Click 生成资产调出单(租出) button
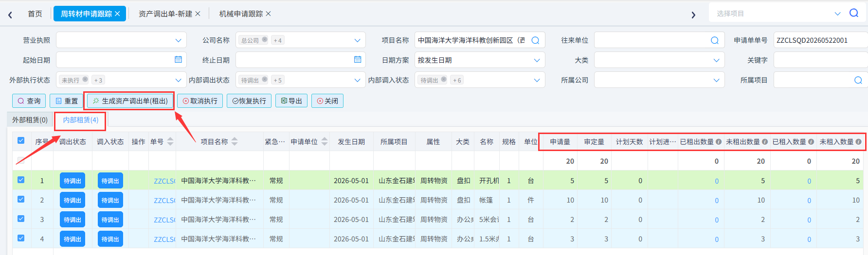Screen dimensions: 868x255 click(130, 101)
